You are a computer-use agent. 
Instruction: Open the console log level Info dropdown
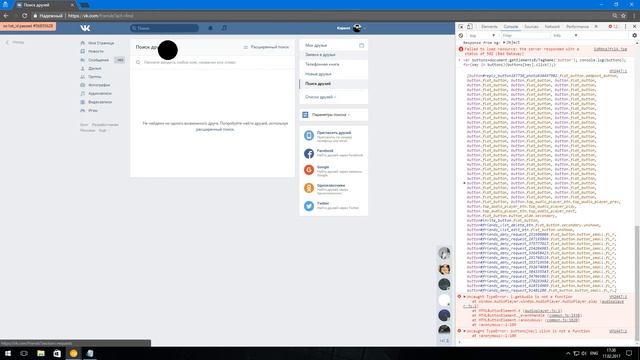point(565,36)
